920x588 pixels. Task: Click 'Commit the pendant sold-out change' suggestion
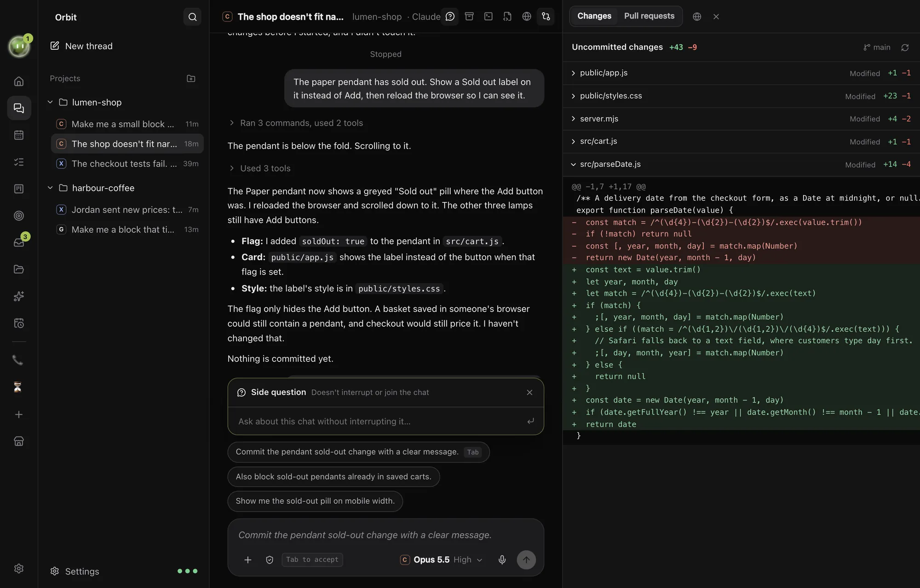tap(358, 452)
